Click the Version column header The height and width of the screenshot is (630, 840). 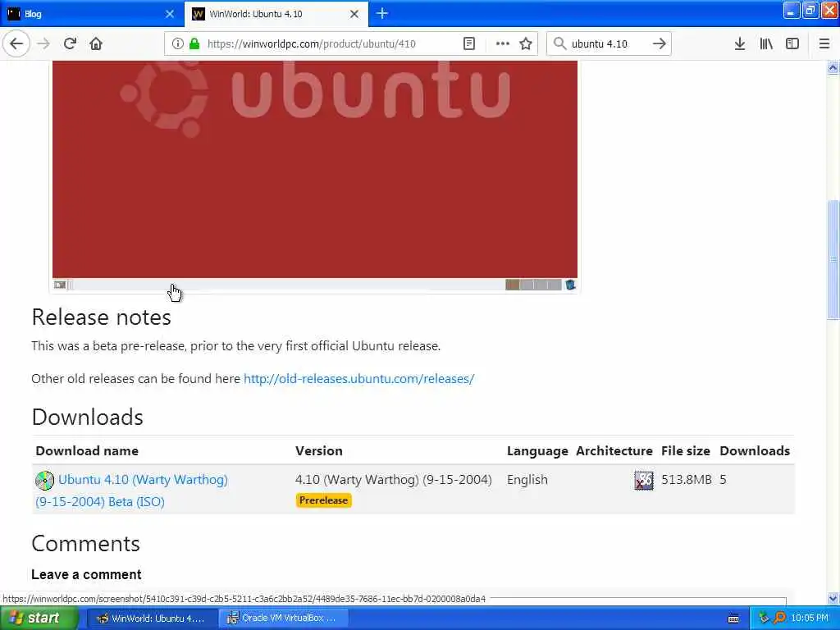click(x=319, y=451)
